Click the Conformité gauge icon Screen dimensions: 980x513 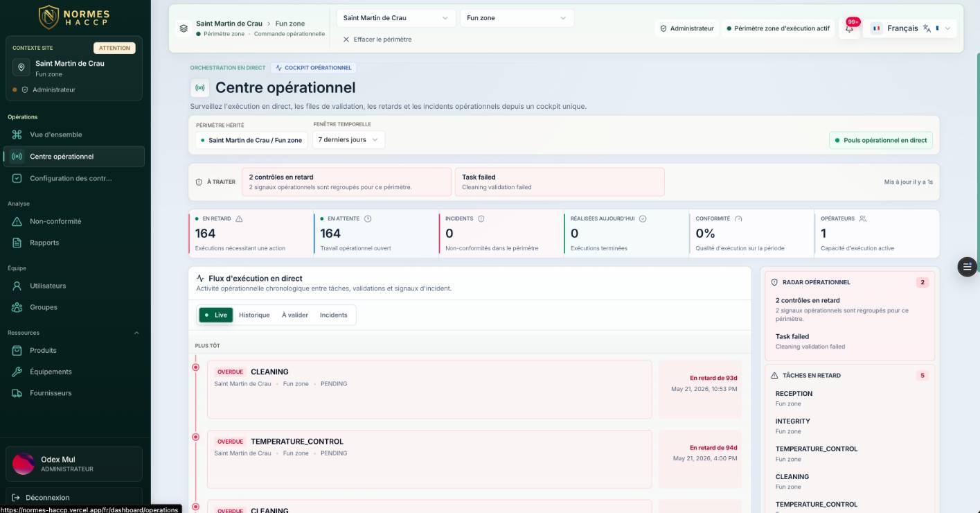pos(738,218)
